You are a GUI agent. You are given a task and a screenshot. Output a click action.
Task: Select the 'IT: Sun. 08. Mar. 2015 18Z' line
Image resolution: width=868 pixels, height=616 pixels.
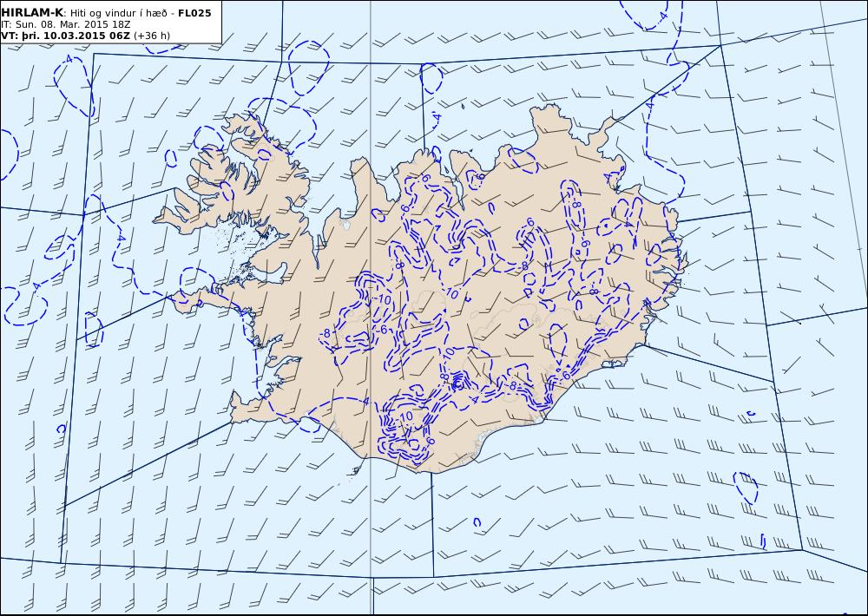tap(66, 24)
